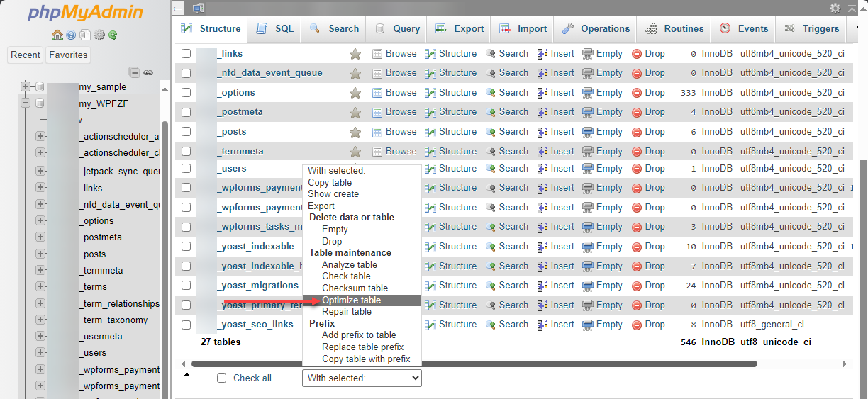Screen dimensions: 868x399
Task: Favorite the _posts table with star icon
Action: point(355,132)
